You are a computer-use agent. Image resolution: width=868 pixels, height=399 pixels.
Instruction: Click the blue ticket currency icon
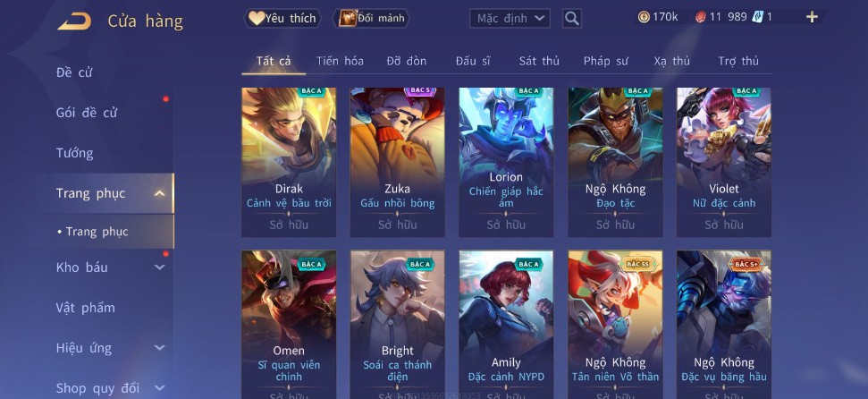coord(757,17)
